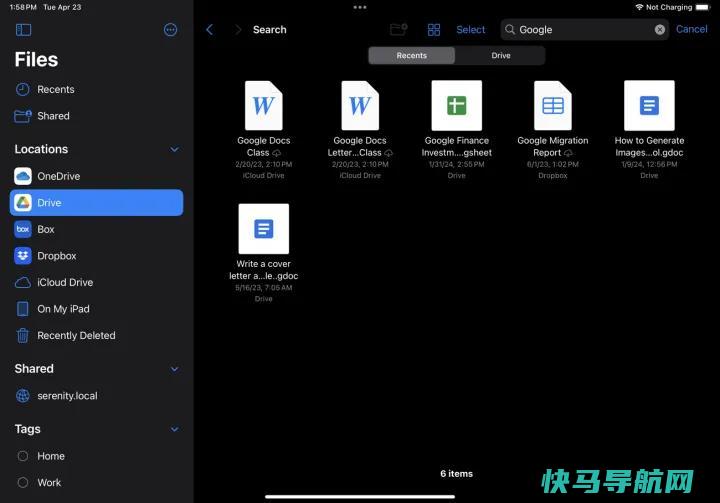Click the Wi-Fi status icon

[x=639, y=7]
